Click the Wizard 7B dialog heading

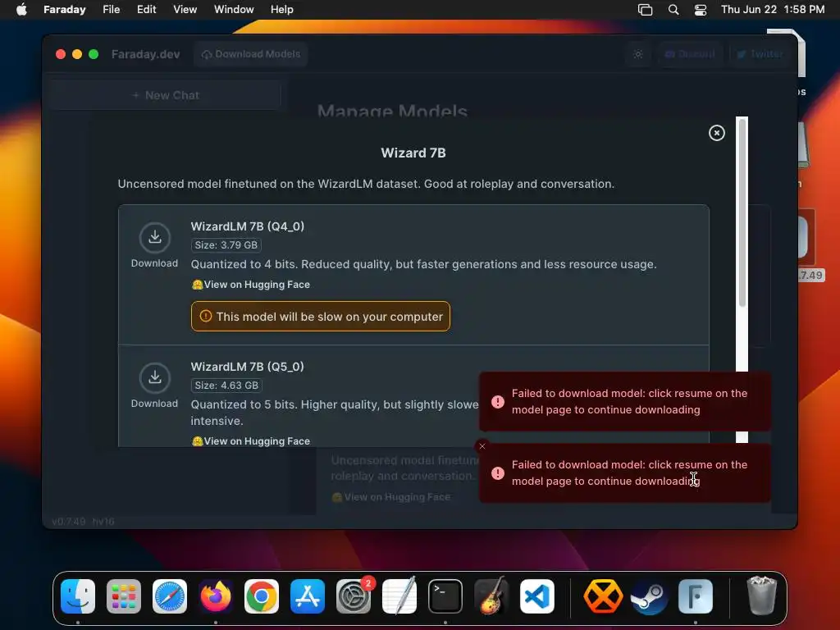[x=413, y=153]
